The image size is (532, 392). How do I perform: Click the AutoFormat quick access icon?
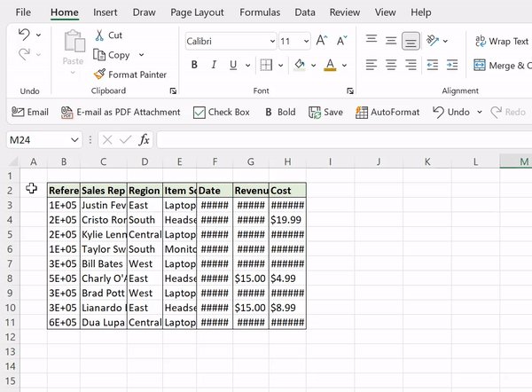pos(362,113)
